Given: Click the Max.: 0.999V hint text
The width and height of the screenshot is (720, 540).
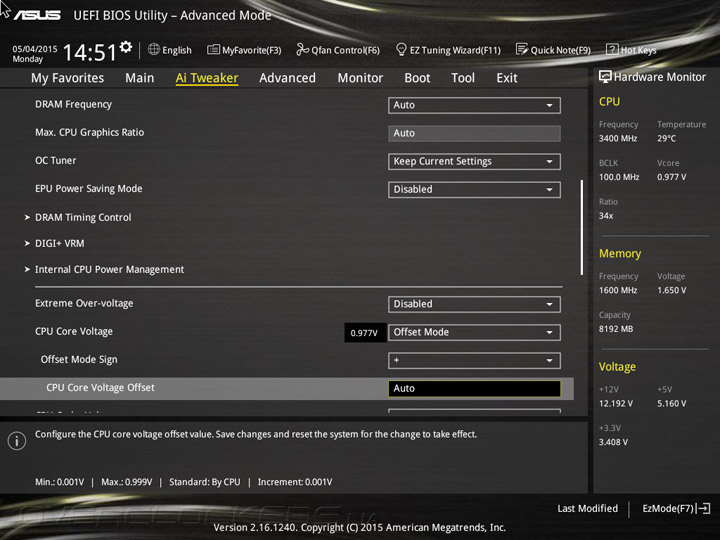Looking at the screenshot, I should click(x=126, y=482).
